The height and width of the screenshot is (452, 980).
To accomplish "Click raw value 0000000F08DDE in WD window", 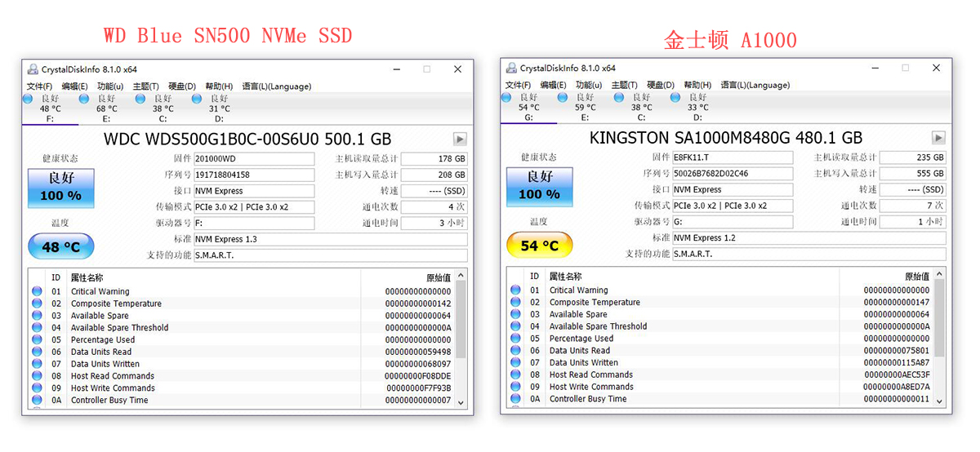I will [418, 376].
